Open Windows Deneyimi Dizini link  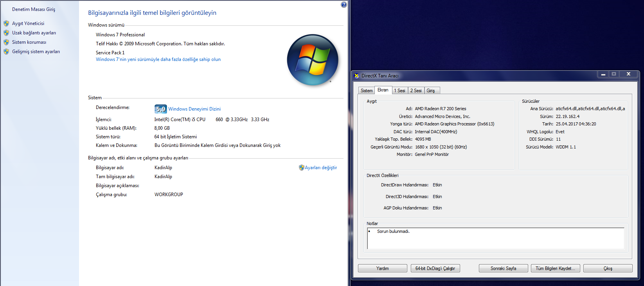point(194,109)
